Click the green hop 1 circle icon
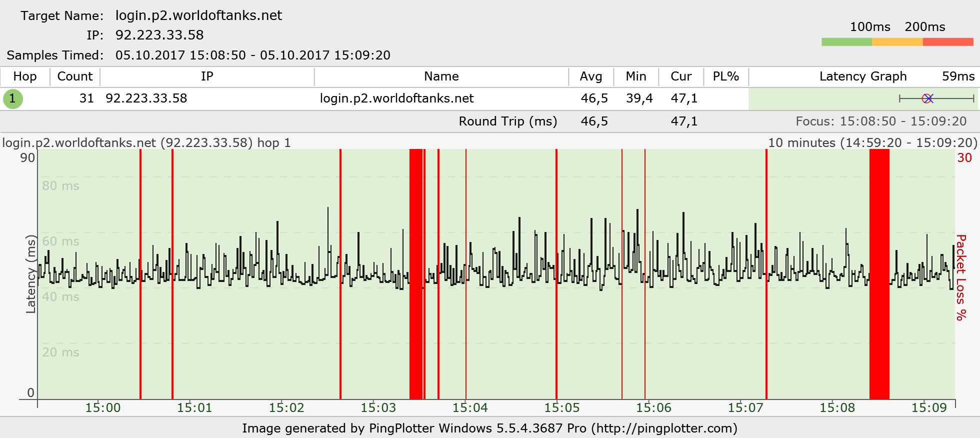The height and width of the screenshot is (438, 980). click(12, 98)
